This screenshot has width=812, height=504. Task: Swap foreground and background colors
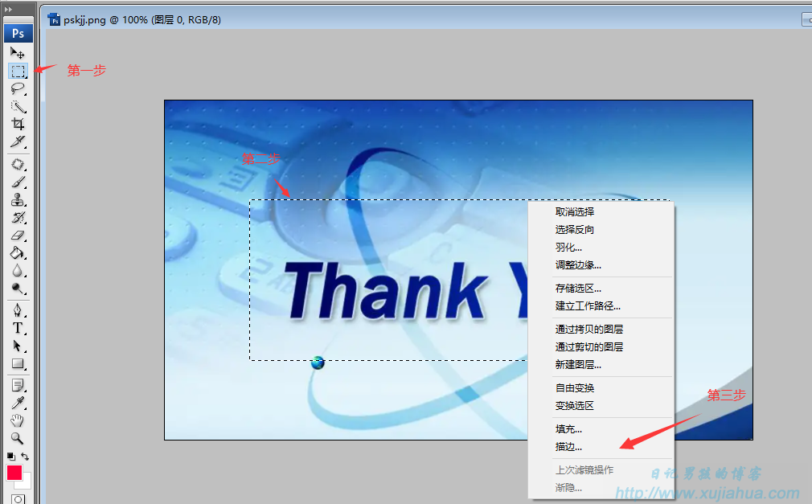pyautogui.click(x=25, y=457)
